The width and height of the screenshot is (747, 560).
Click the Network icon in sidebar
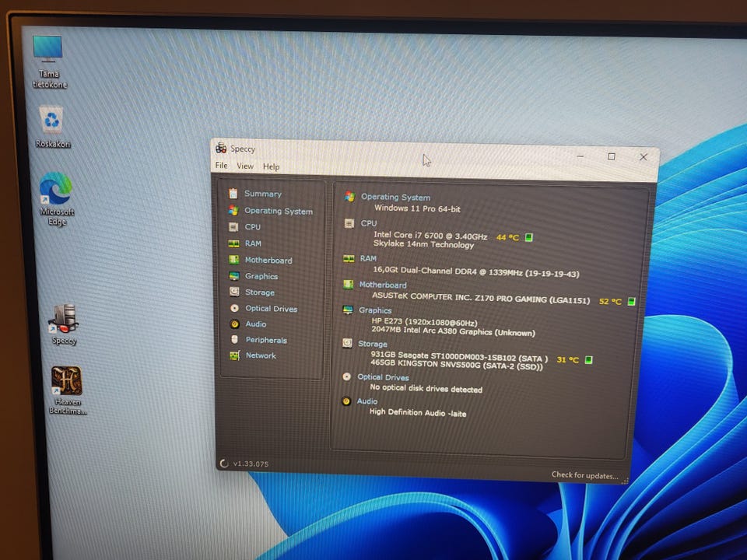234,355
